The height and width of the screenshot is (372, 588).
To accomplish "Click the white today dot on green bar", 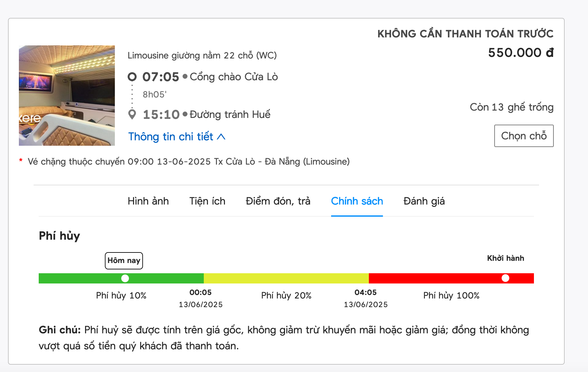I will click(x=125, y=278).
